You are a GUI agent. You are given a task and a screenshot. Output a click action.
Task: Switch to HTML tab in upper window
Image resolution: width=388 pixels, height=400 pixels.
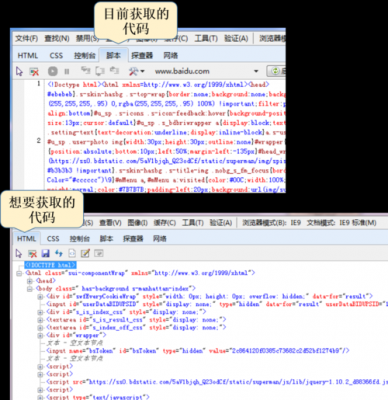tap(28, 55)
